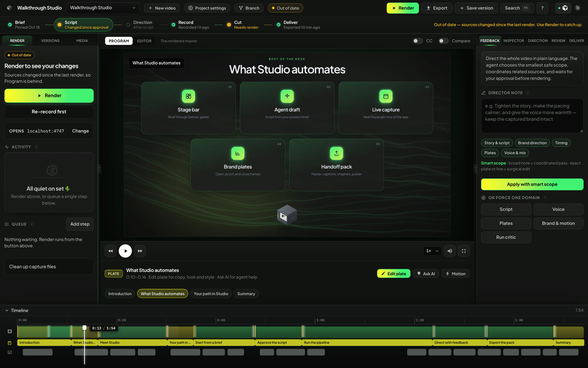588x368 pixels.
Task: Switch to the Versions tab
Action: click(50, 40)
